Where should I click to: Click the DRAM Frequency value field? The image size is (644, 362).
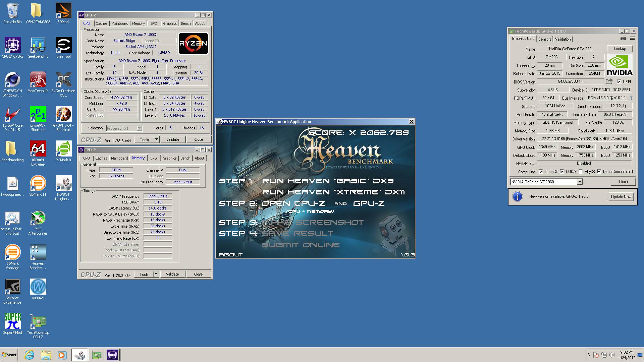coord(158,196)
